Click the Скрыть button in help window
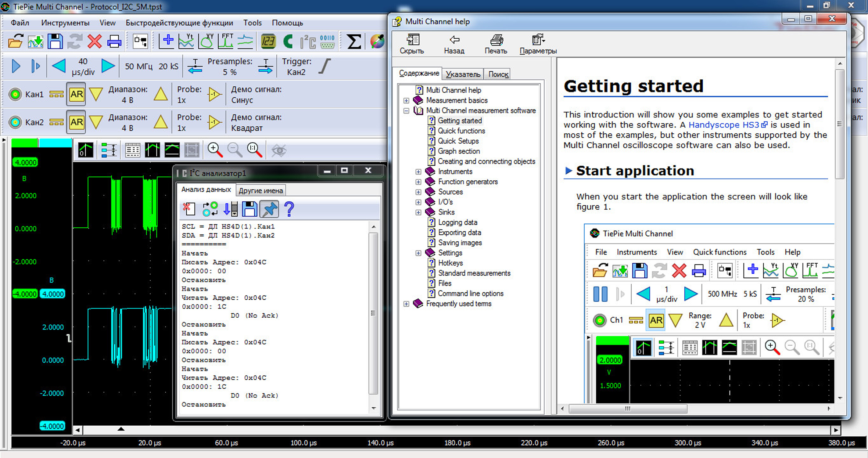868x458 pixels. pyautogui.click(x=412, y=44)
